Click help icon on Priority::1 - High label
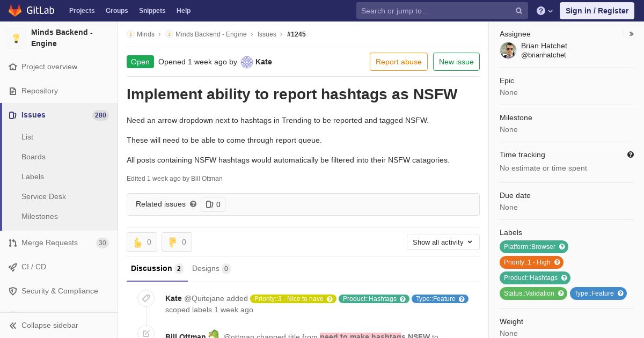 [x=557, y=262]
